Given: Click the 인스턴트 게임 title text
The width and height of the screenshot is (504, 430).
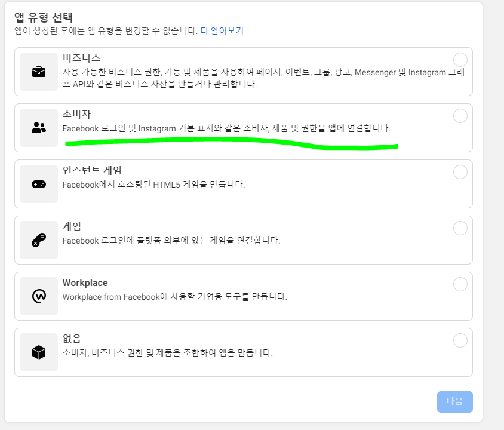Looking at the screenshot, I should point(92,170).
